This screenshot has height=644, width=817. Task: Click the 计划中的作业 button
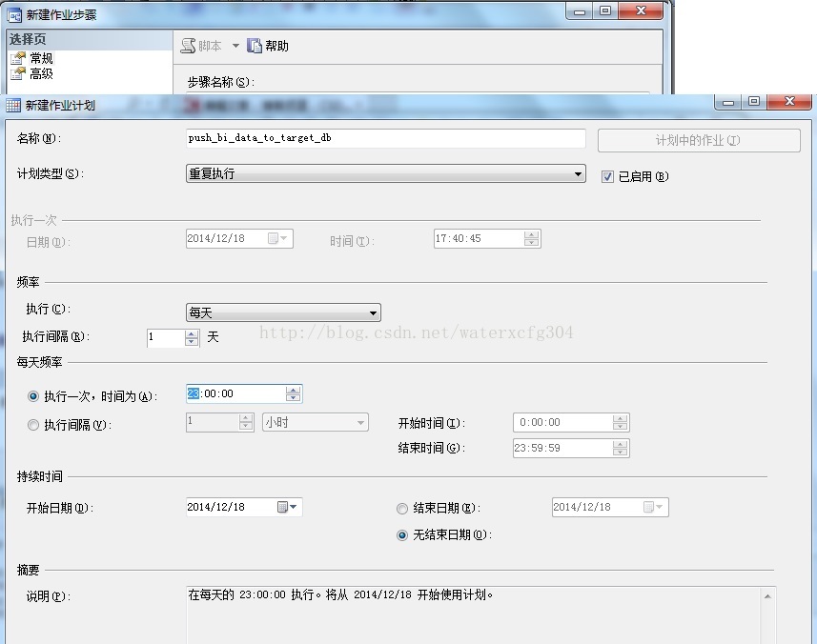tap(699, 140)
